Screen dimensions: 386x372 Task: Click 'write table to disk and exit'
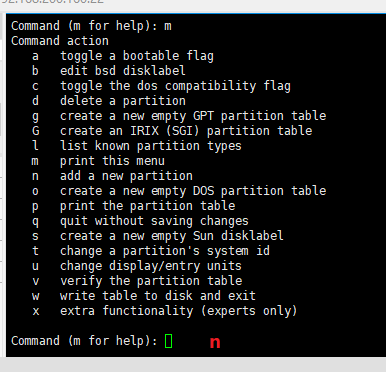click(158, 296)
